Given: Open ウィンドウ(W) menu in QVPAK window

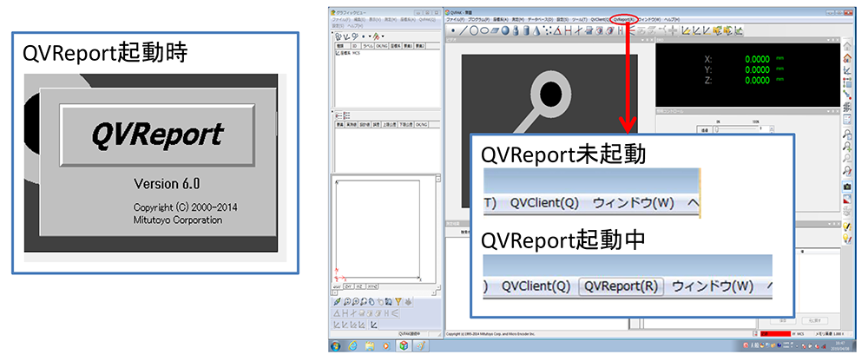Looking at the screenshot, I should (x=650, y=19).
